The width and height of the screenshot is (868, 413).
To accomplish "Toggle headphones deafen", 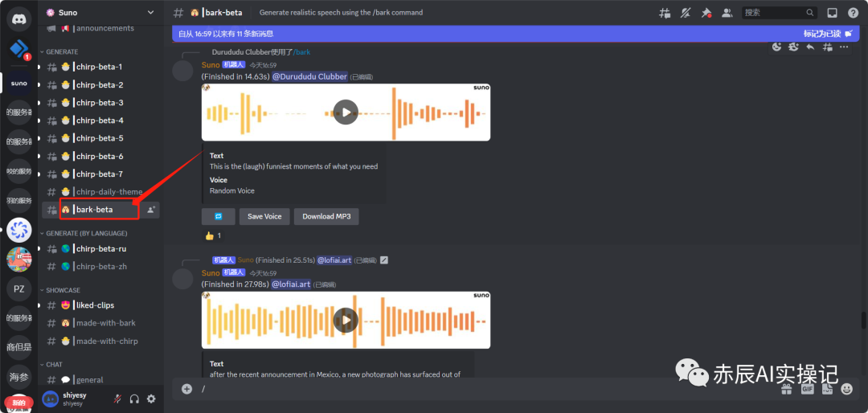I will [x=134, y=399].
